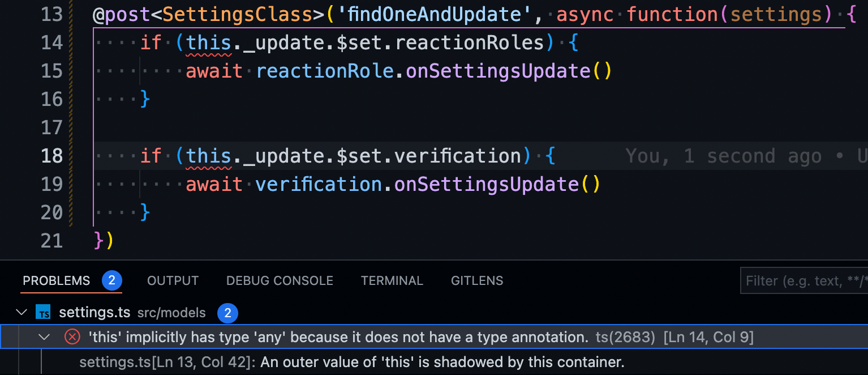The width and height of the screenshot is (868, 375).
Task: Click the GitLens blame 'You, 1 second ago' annotation
Action: coord(724,155)
